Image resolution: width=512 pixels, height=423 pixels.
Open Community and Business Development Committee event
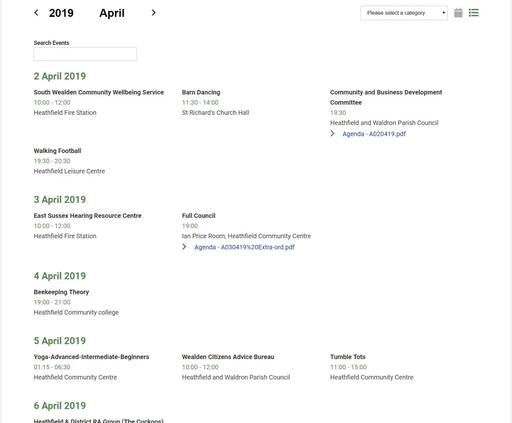(386, 97)
